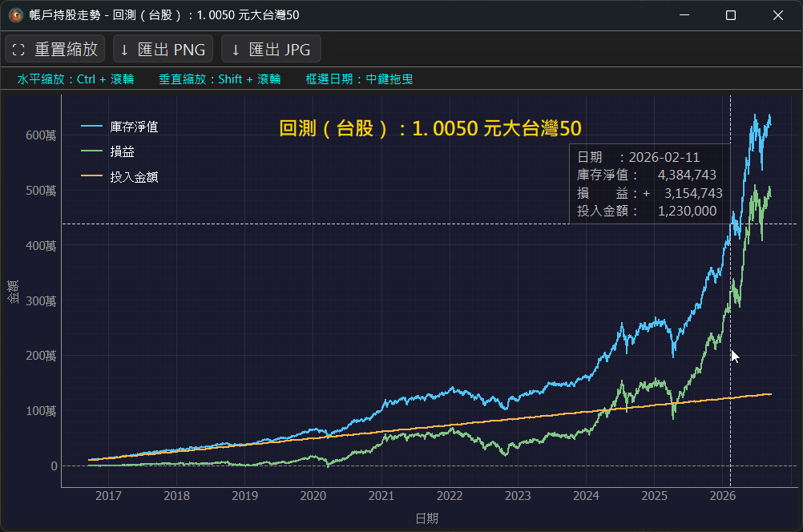Click the green 損益 legend line swatch

[91, 151]
